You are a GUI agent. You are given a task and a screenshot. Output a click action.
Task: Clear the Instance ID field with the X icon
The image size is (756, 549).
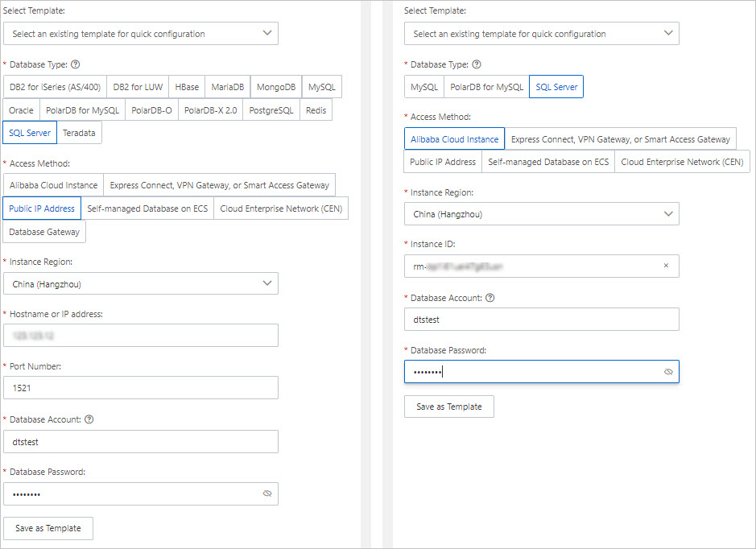pos(666,266)
